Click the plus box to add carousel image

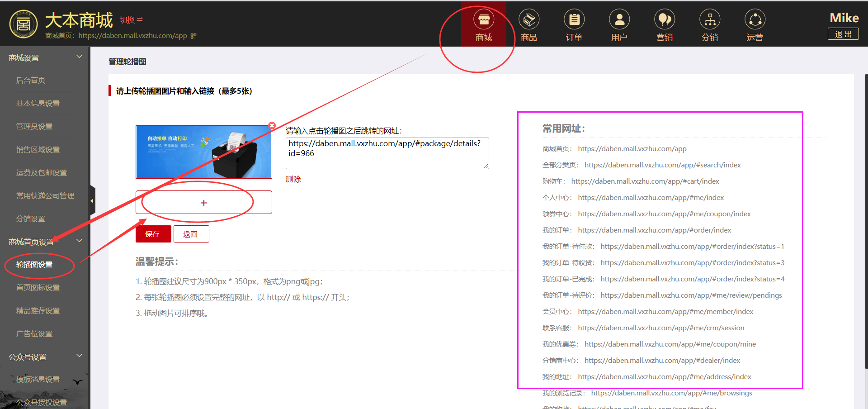pos(203,203)
